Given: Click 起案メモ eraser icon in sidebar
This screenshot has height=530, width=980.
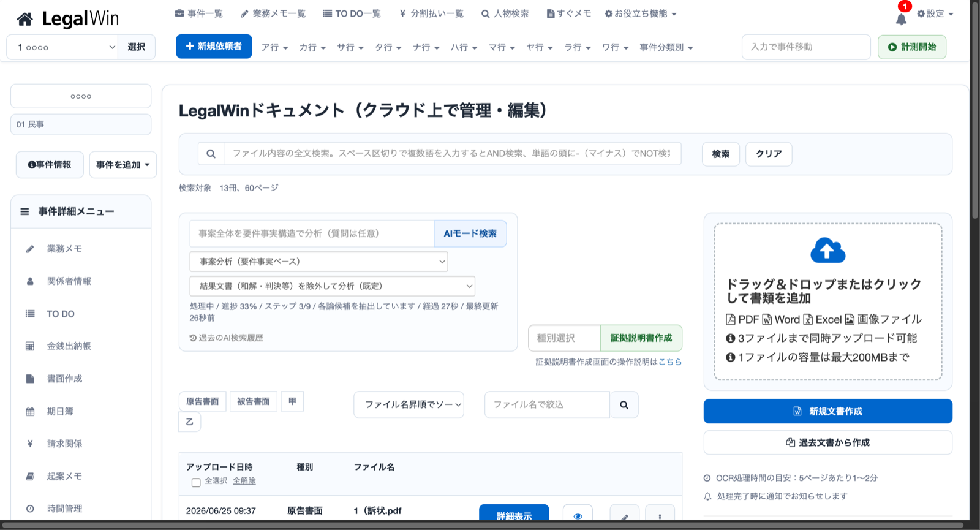Looking at the screenshot, I should click(30, 476).
